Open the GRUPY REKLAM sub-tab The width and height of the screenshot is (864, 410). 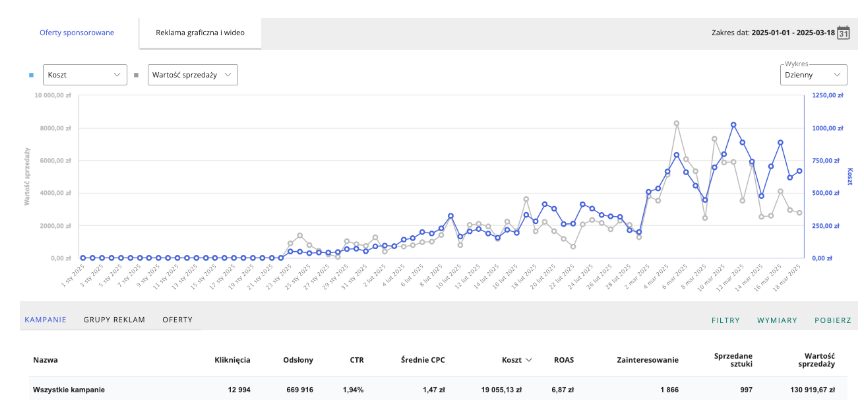pos(114,320)
